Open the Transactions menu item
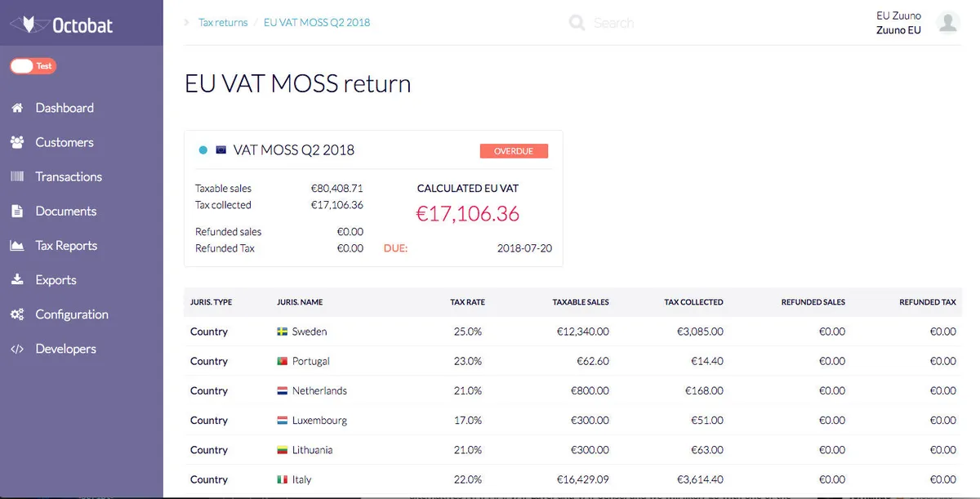The height and width of the screenshot is (499, 980). pyautogui.click(x=69, y=176)
